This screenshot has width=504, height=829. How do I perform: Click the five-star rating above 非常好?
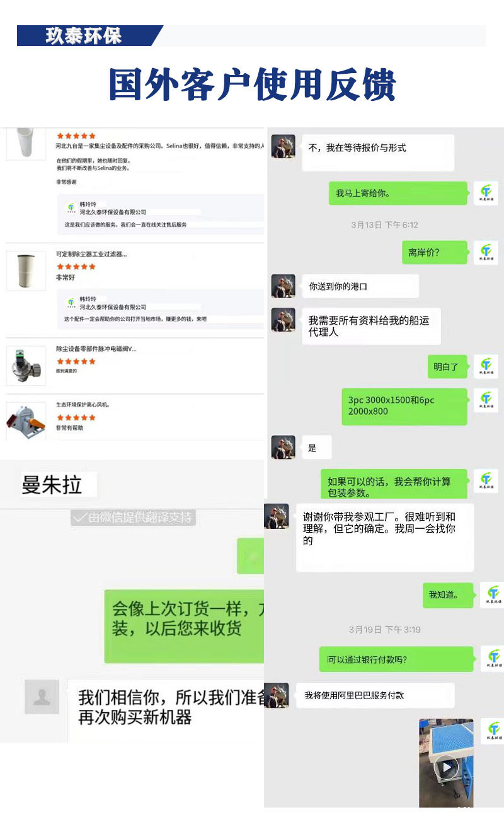point(76,267)
